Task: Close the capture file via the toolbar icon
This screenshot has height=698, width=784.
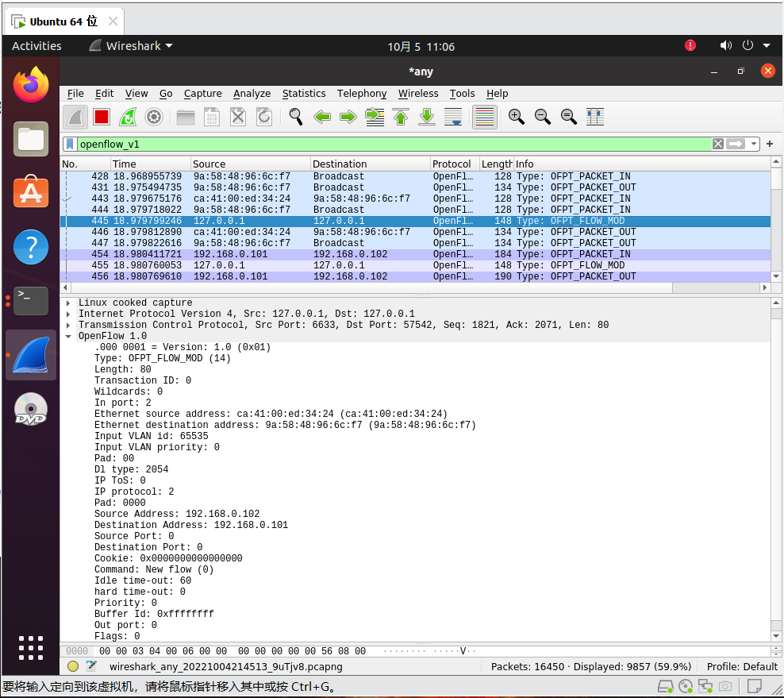Action: 237,117
